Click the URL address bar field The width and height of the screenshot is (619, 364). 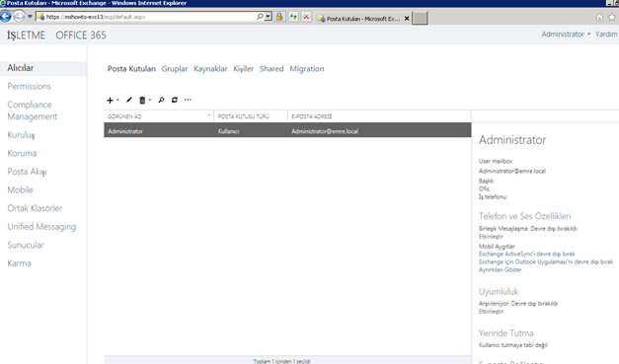coord(150,17)
